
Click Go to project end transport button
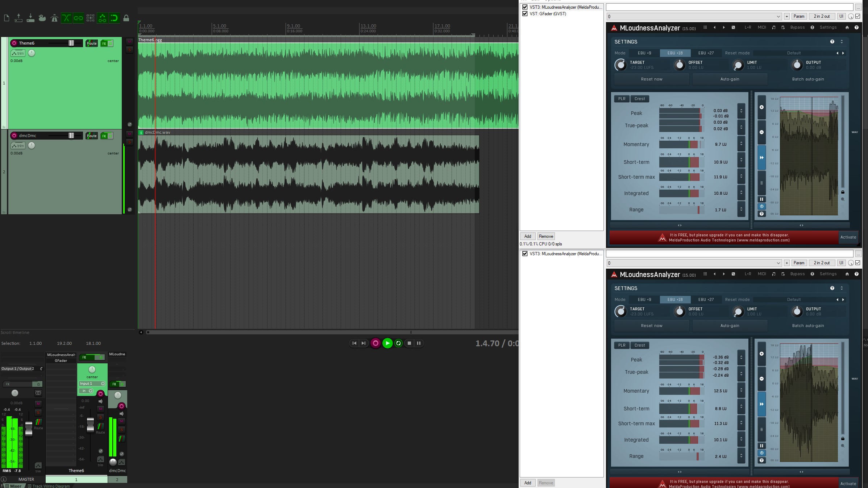pyautogui.click(x=363, y=343)
